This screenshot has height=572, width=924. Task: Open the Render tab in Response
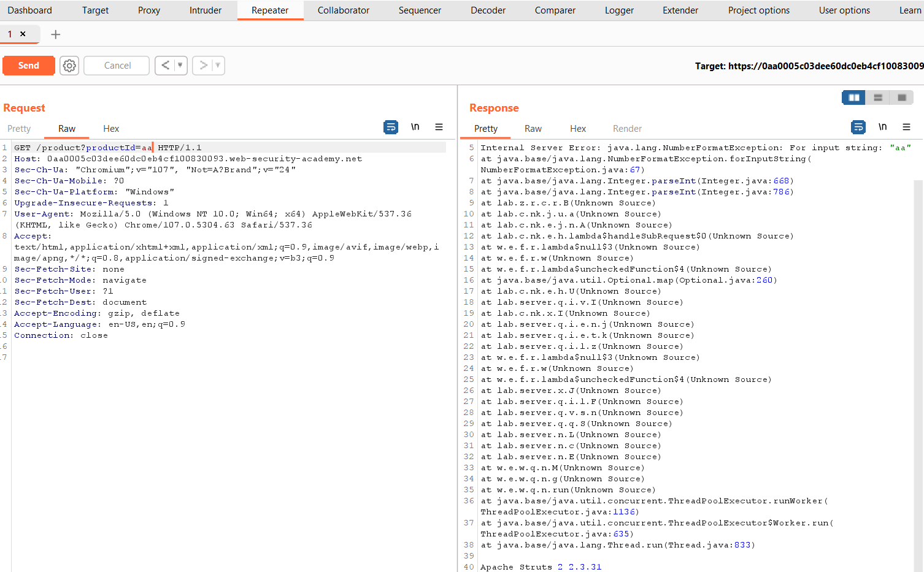point(627,129)
